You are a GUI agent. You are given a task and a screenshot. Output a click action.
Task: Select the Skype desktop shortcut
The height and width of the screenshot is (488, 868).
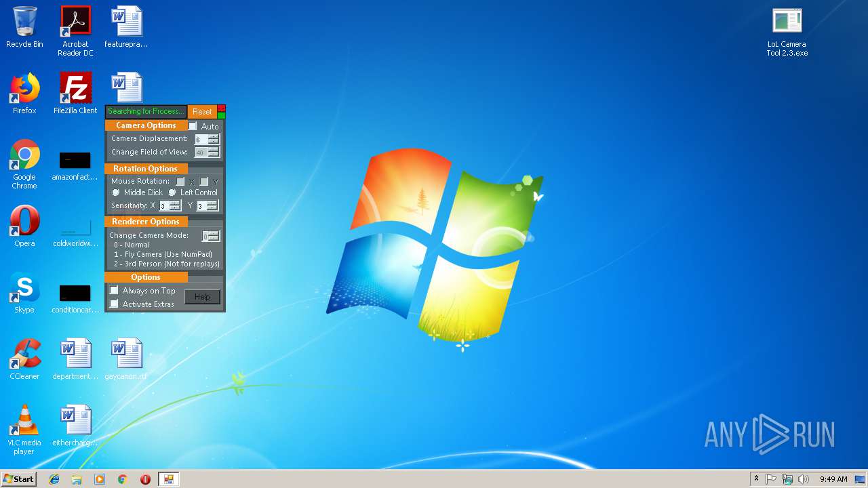coord(24,293)
